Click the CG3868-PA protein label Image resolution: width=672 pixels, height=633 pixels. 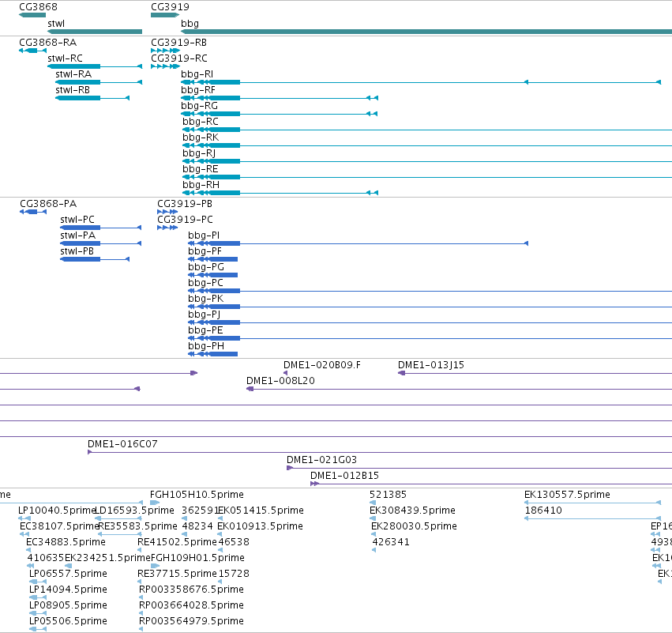tap(48, 204)
